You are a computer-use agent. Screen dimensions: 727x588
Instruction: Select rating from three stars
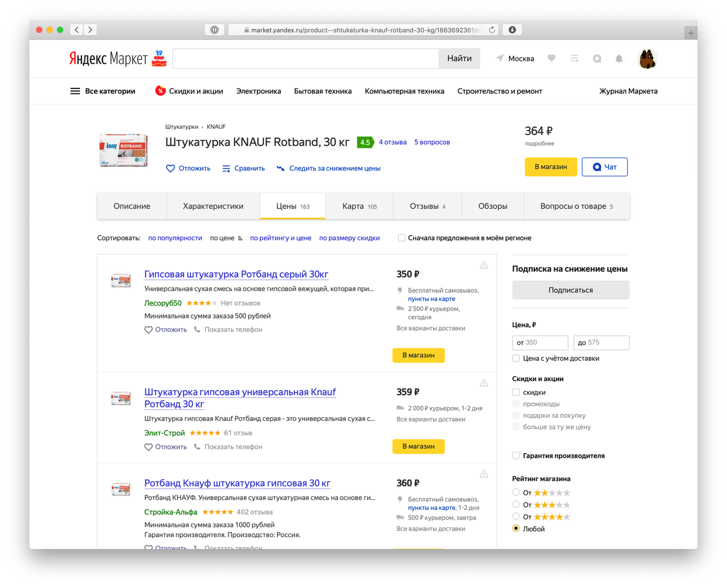(x=516, y=504)
